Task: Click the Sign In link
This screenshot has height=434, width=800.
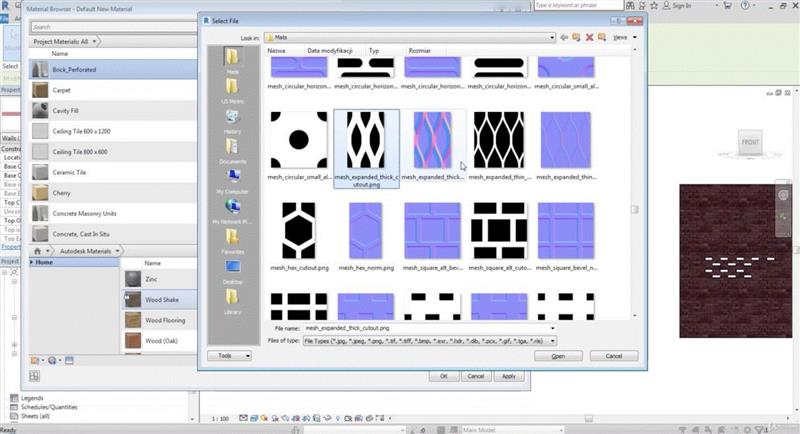Action: tap(681, 6)
